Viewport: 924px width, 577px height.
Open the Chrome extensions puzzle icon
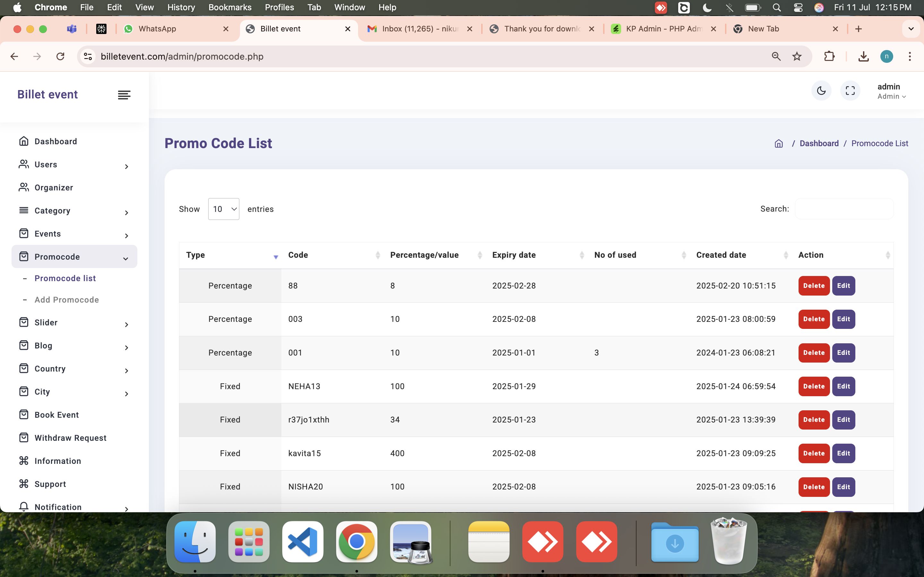tap(829, 56)
